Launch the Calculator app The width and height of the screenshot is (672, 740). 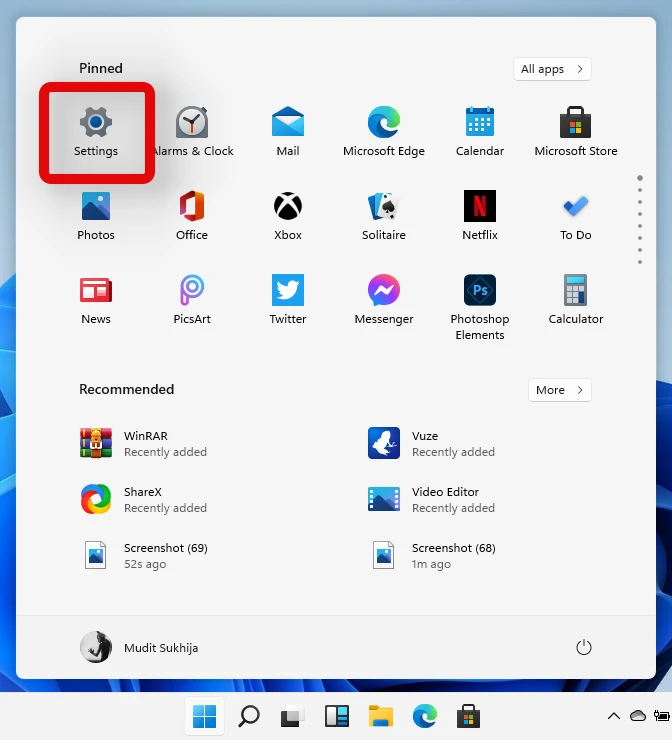[x=576, y=300]
